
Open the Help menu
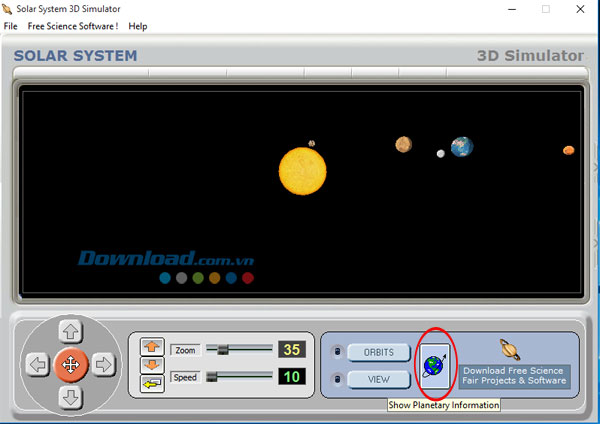[138, 26]
